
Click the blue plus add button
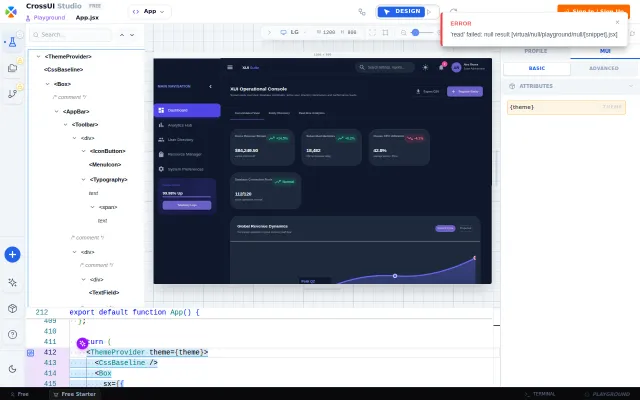13,255
